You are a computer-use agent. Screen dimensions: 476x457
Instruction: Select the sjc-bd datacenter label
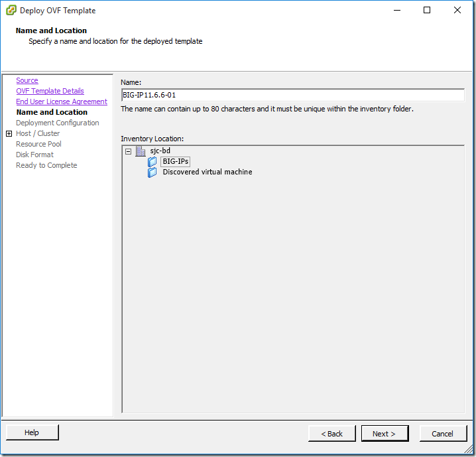coord(160,151)
